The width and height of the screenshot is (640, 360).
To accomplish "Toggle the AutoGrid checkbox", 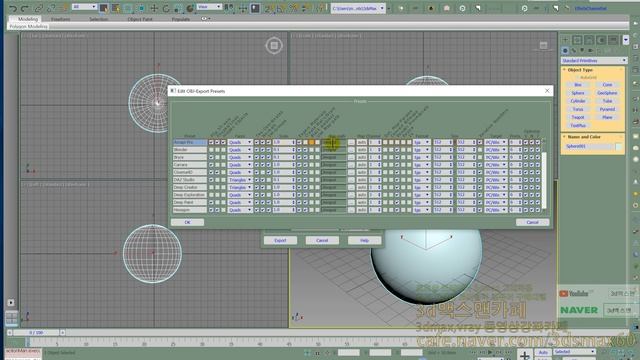I will pos(578,77).
